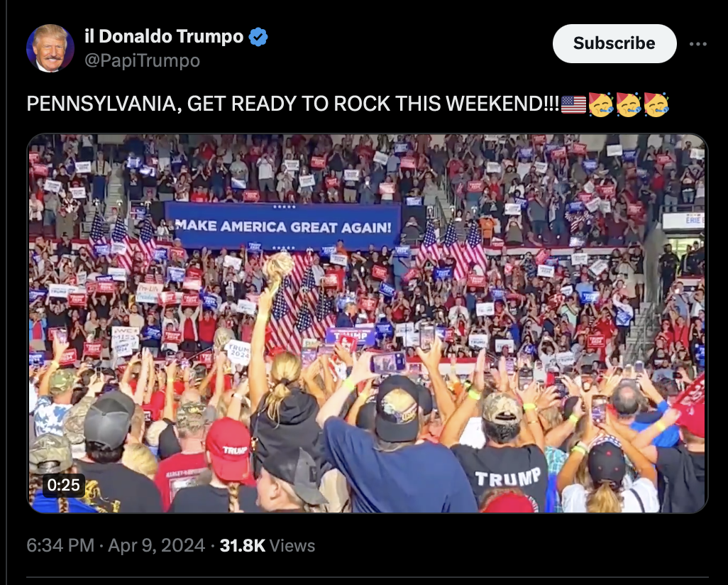Viewport: 728px width, 585px height.
Task: Open the three-dot more options menu
Action: point(697,44)
